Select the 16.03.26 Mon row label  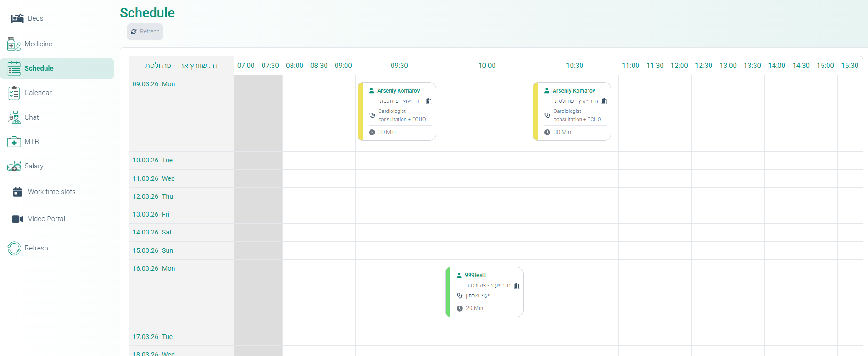click(x=154, y=268)
